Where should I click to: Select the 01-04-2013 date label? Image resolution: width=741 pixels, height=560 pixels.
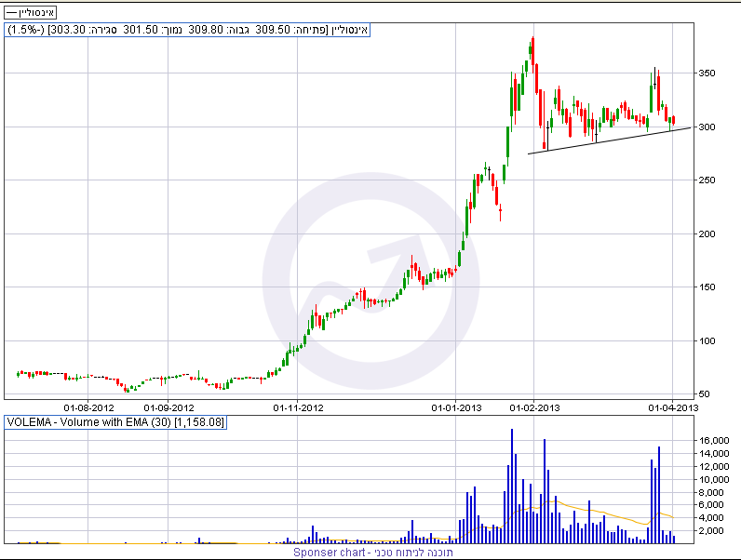673,408
